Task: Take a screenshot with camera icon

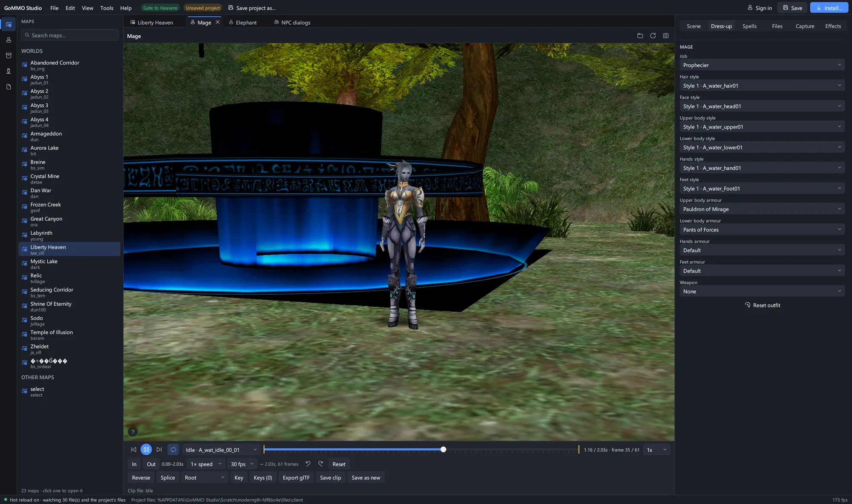Action: 665,36
